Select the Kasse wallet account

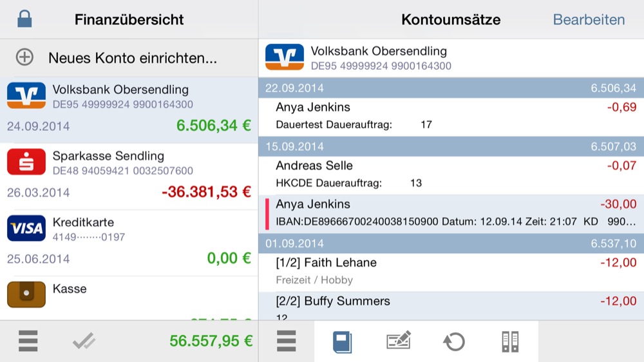129,296
